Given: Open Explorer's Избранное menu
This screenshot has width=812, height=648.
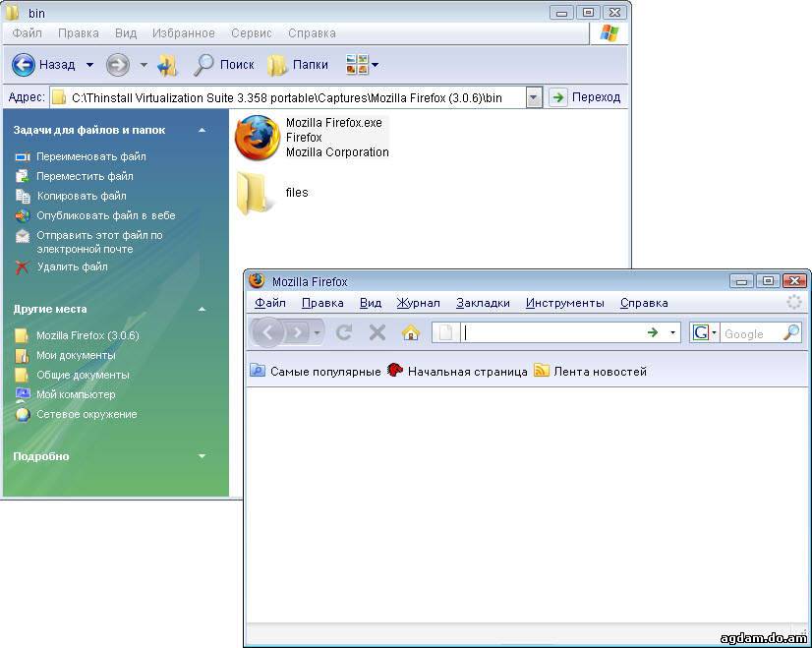Looking at the screenshot, I should tap(183, 33).
